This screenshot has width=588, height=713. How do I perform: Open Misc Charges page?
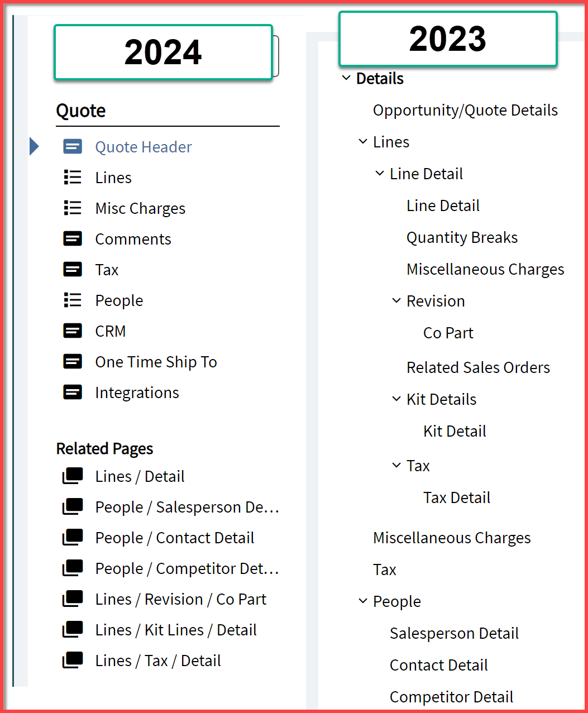140,208
